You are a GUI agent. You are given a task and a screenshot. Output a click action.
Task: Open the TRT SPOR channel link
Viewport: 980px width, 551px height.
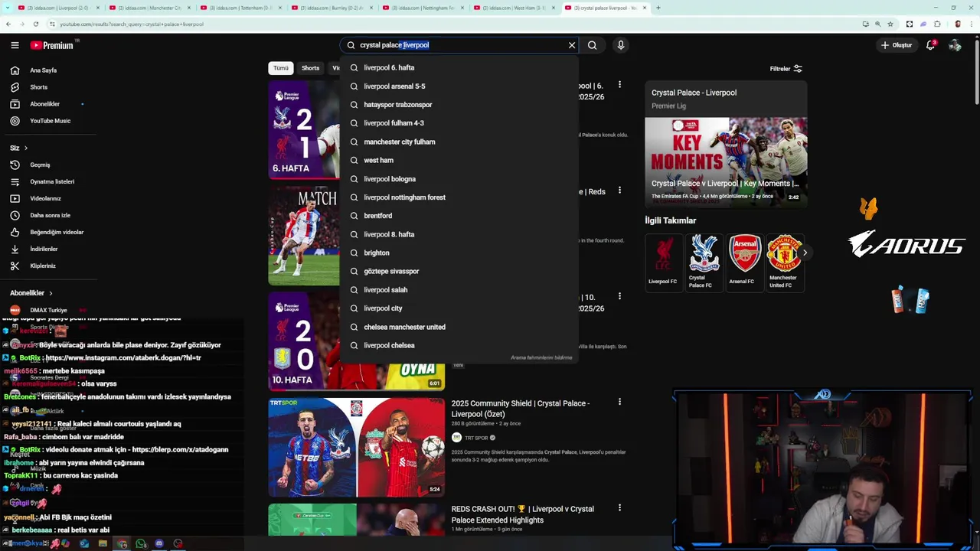[x=475, y=438]
